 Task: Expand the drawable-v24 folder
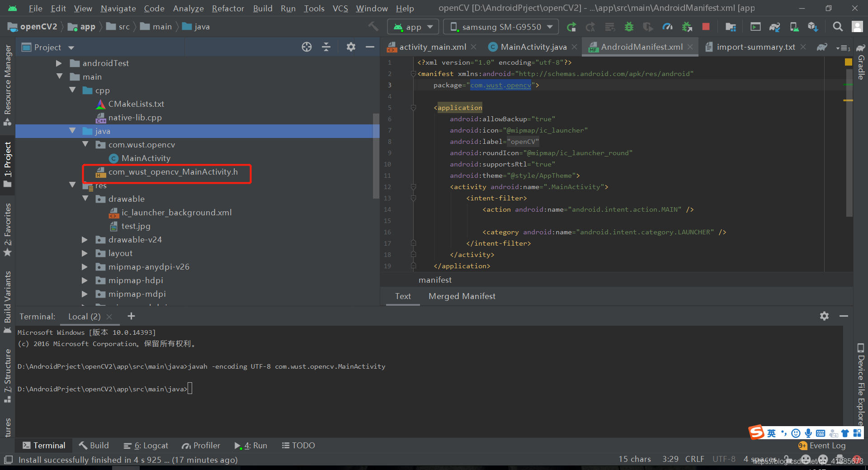[85, 240]
